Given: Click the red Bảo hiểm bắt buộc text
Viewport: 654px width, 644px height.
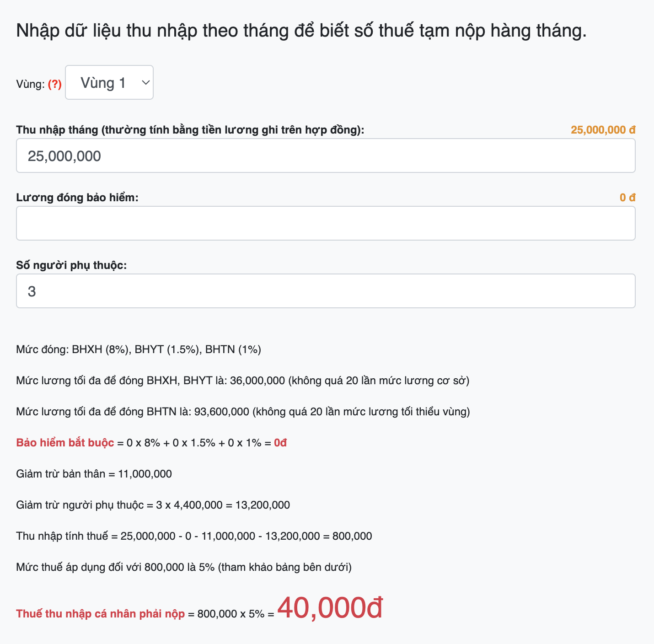Looking at the screenshot, I should pyautogui.click(x=65, y=443).
